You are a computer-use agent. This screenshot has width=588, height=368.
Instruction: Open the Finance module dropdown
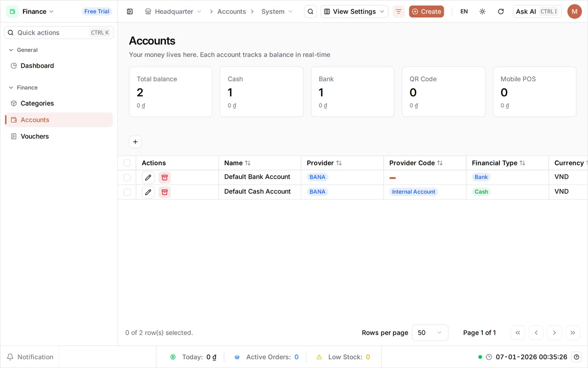pos(38,11)
